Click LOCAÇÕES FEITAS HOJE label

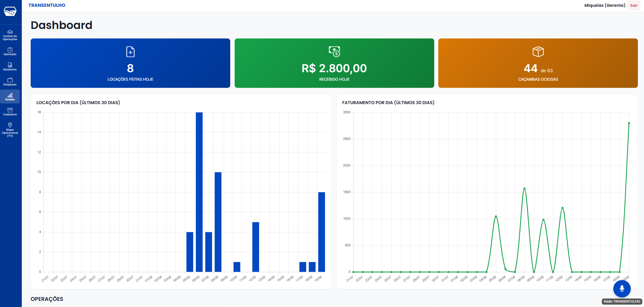coord(130,79)
